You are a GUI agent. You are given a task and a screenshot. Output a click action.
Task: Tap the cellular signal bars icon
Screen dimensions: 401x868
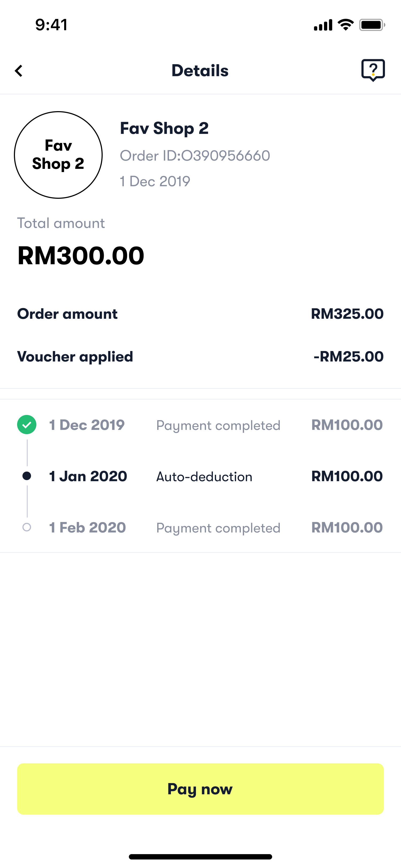pyautogui.click(x=323, y=25)
